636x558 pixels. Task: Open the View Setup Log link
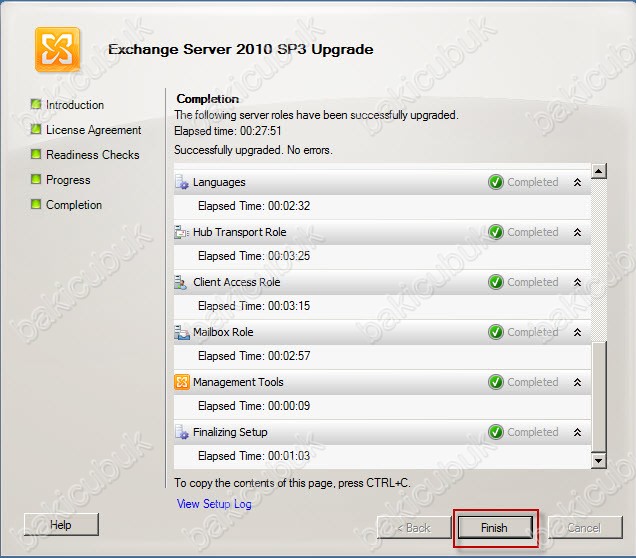(214, 504)
